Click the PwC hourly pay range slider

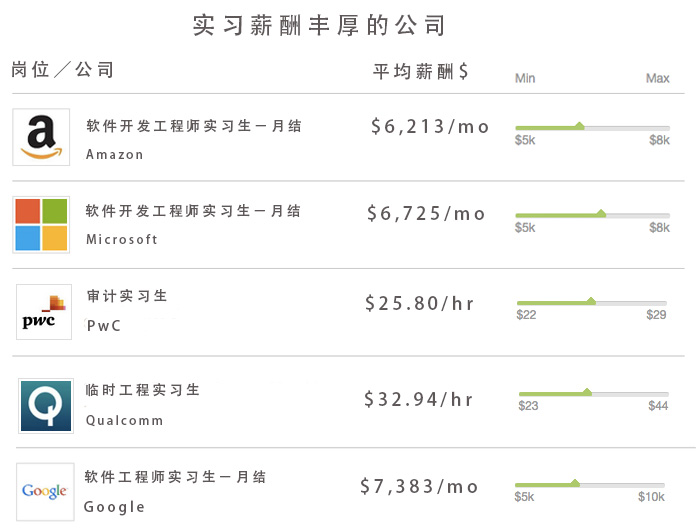(592, 302)
